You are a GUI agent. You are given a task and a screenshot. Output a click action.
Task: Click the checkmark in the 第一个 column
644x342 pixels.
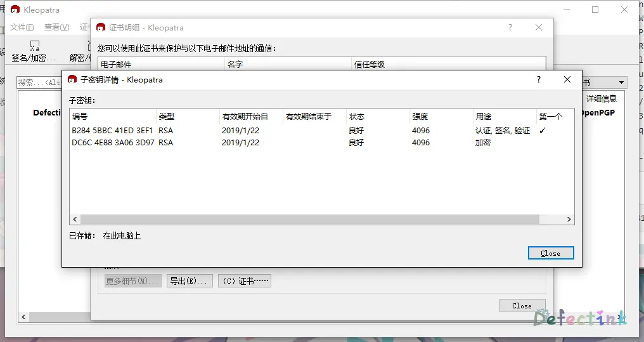click(543, 130)
